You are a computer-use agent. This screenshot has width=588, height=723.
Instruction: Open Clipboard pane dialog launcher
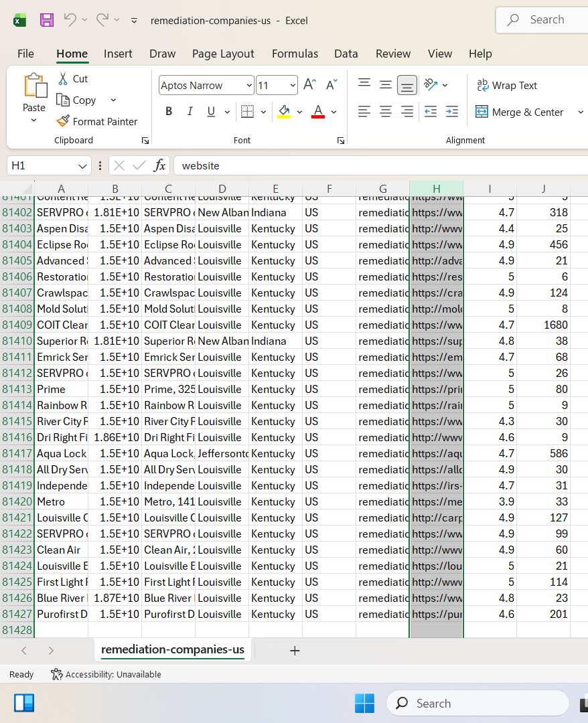[x=145, y=141]
